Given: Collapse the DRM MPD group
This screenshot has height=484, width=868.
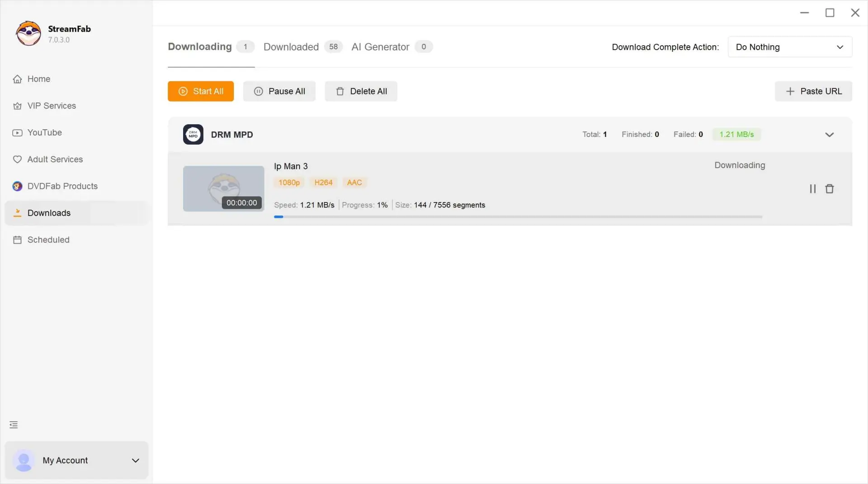Looking at the screenshot, I should coord(830,135).
